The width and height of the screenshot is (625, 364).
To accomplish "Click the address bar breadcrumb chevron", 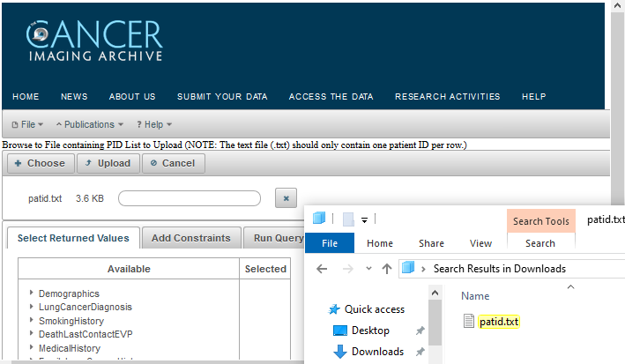I will pos(423,269).
